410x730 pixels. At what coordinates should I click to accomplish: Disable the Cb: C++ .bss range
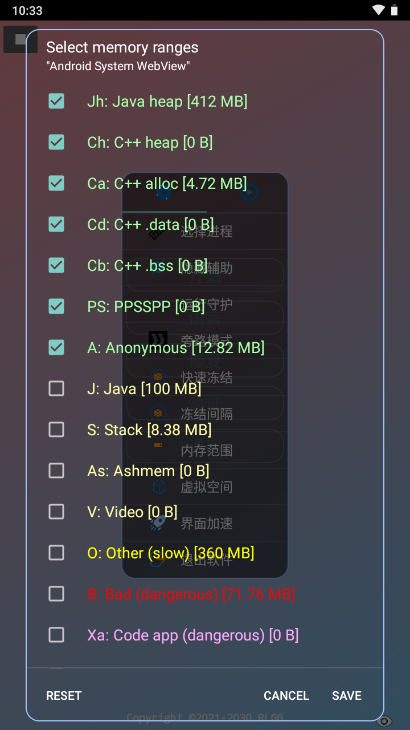click(x=56, y=265)
